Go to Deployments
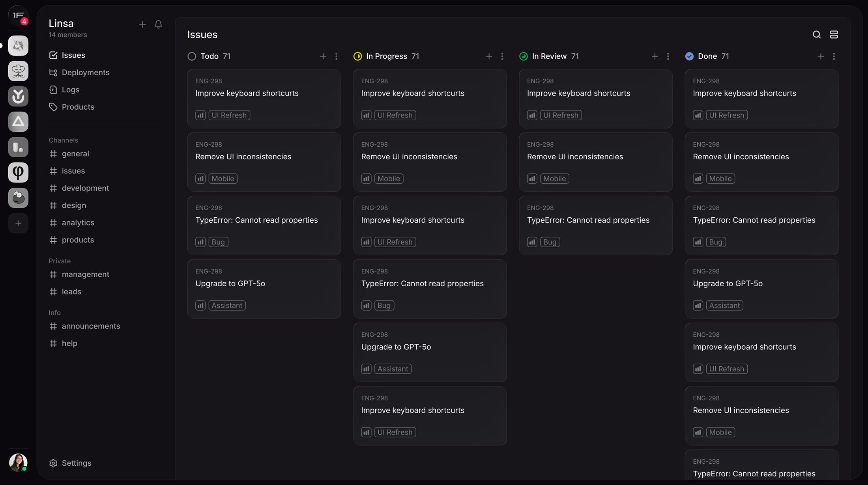Viewport: 868px width, 485px height. click(79, 73)
